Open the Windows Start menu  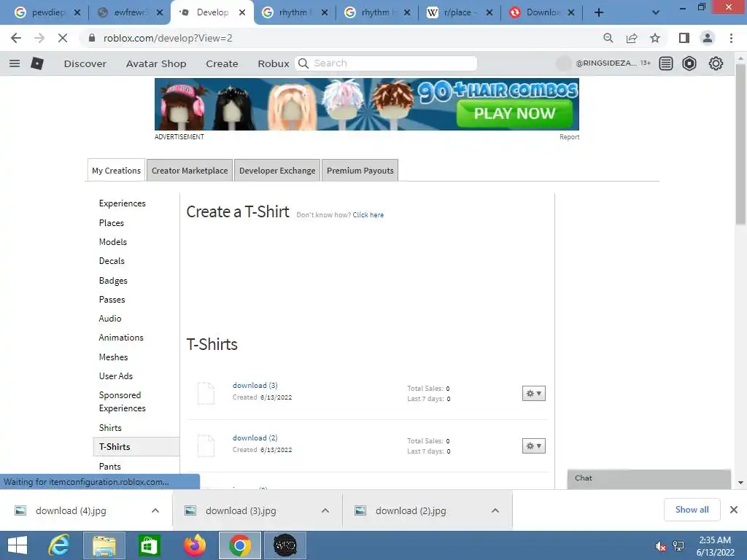pyautogui.click(x=18, y=545)
